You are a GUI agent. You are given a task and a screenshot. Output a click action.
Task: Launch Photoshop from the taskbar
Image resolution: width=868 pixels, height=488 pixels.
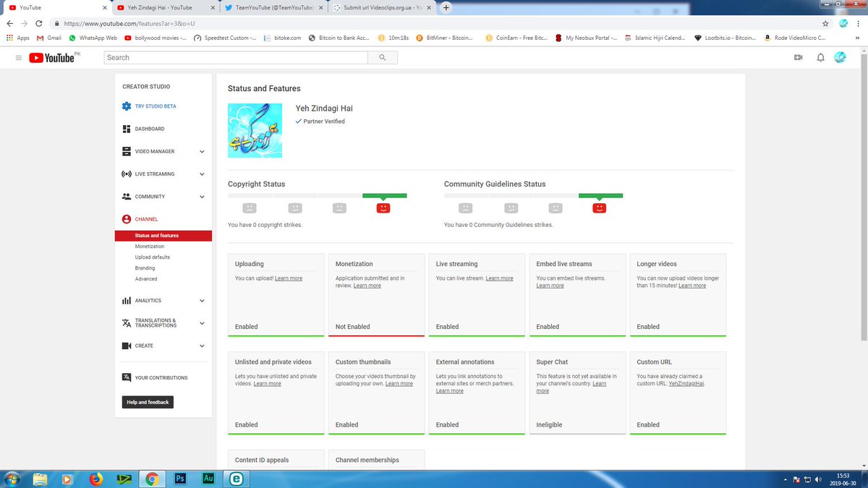click(180, 479)
